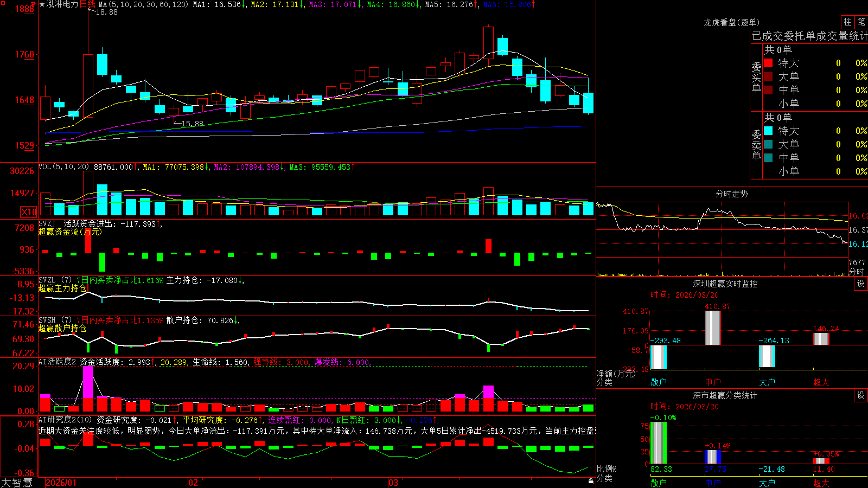Select the teal 大单 sell-order swatch
The height and width of the screenshot is (488, 868).
tap(768, 144)
